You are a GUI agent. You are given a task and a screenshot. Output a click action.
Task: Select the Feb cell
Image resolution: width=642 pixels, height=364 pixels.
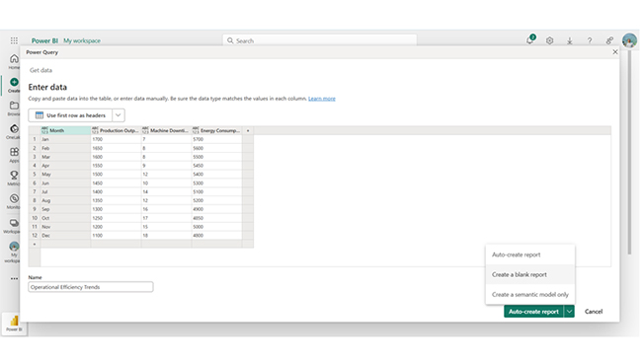tap(65, 148)
